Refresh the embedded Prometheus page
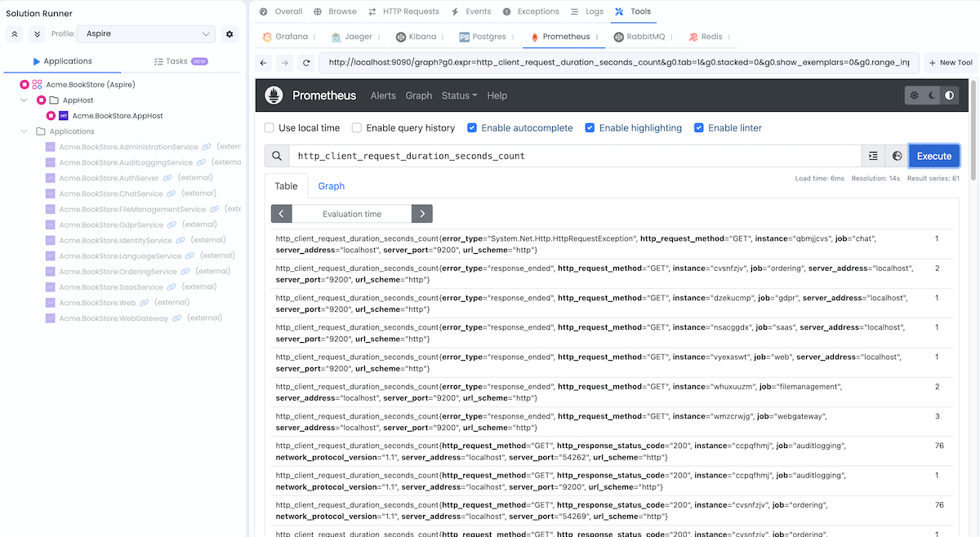 (x=305, y=61)
